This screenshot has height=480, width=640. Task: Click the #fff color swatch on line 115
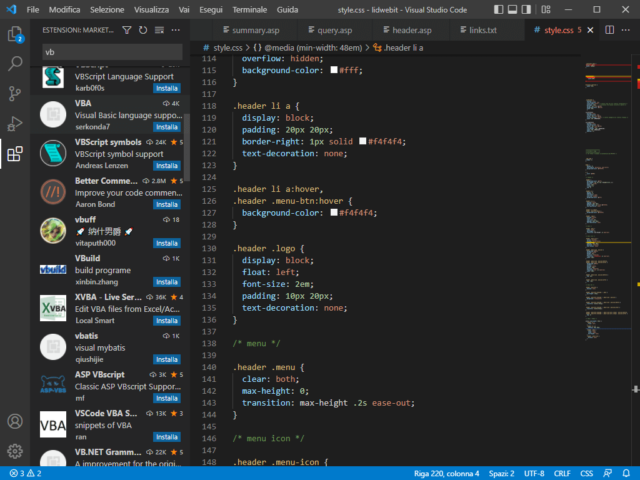click(x=334, y=70)
